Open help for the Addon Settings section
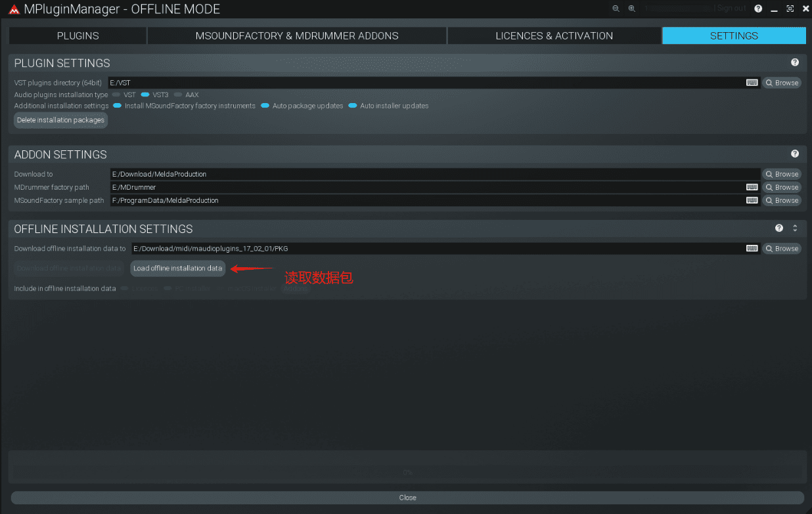The height and width of the screenshot is (514, 812). click(795, 154)
